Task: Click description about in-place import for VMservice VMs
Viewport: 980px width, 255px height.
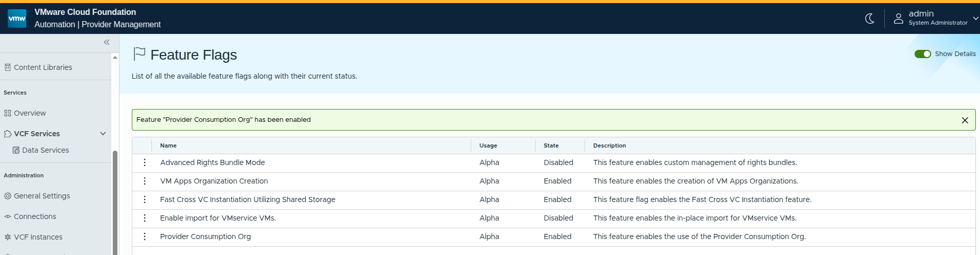Action: (695, 218)
